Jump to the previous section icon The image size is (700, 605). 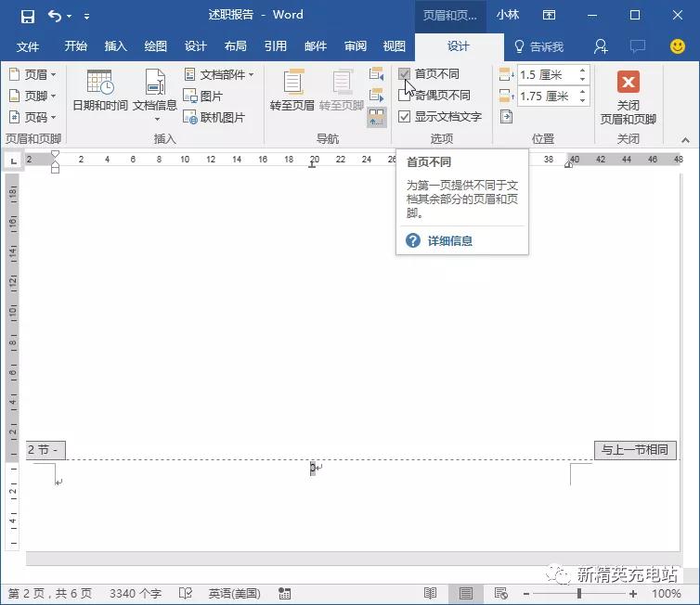pyautogui.click(x=376, y=74)
